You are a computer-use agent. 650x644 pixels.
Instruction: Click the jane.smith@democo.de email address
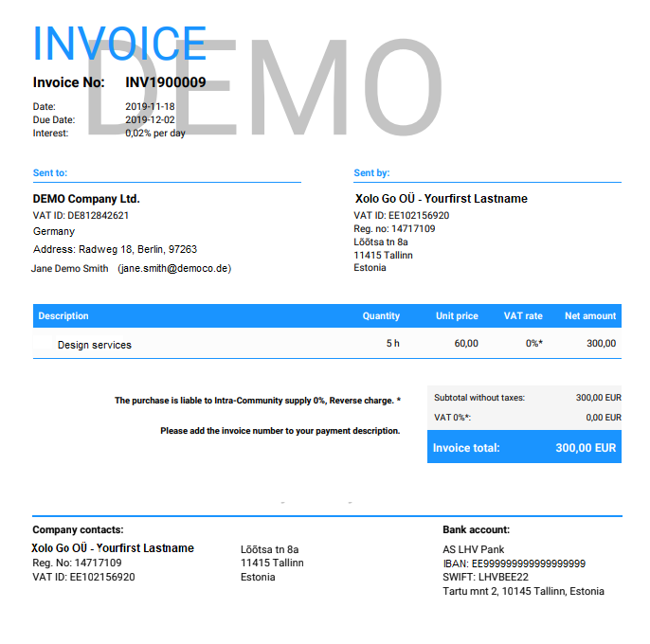tap(174, 268)
